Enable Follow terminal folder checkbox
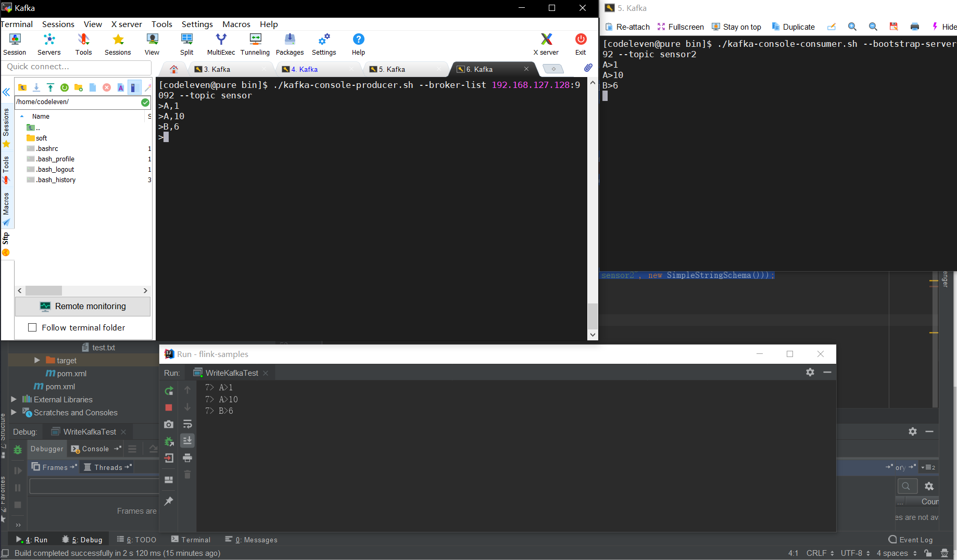Viewport: 957px width, 560px height. coord(32,327)
